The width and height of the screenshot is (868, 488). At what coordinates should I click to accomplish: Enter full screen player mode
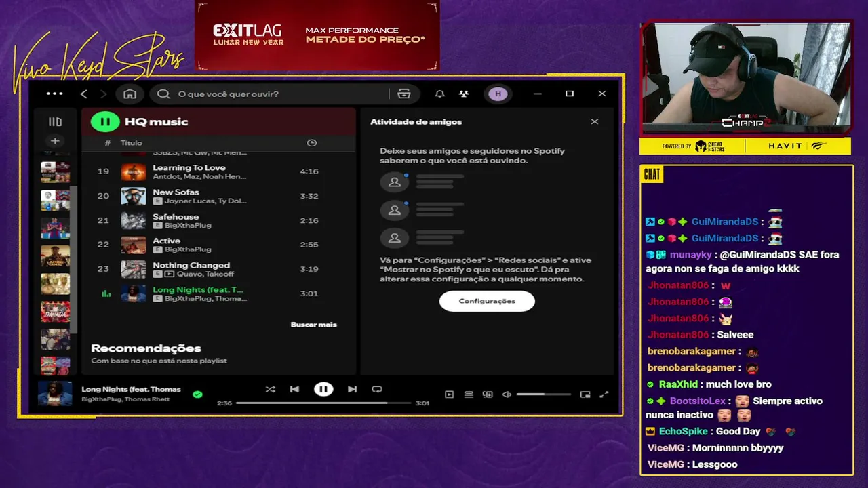(x=604, y=394)
